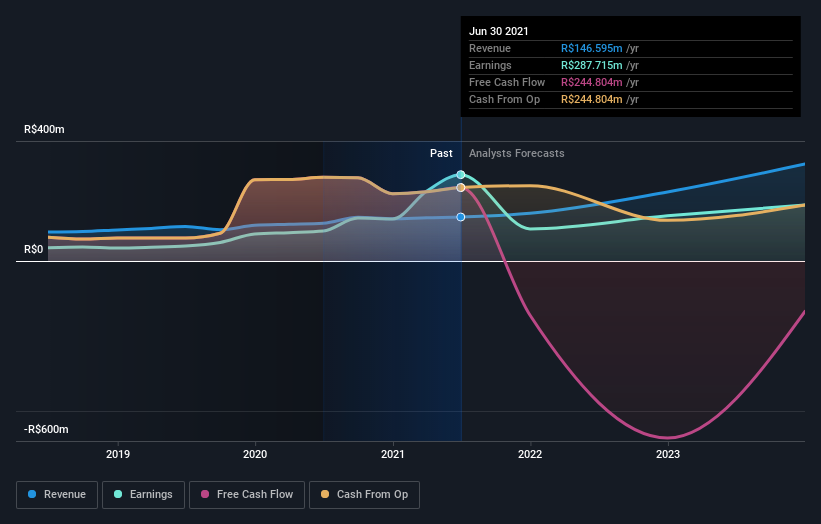Click the 2019 x-axis label
821x524 pixels.
tap(118, 454)
